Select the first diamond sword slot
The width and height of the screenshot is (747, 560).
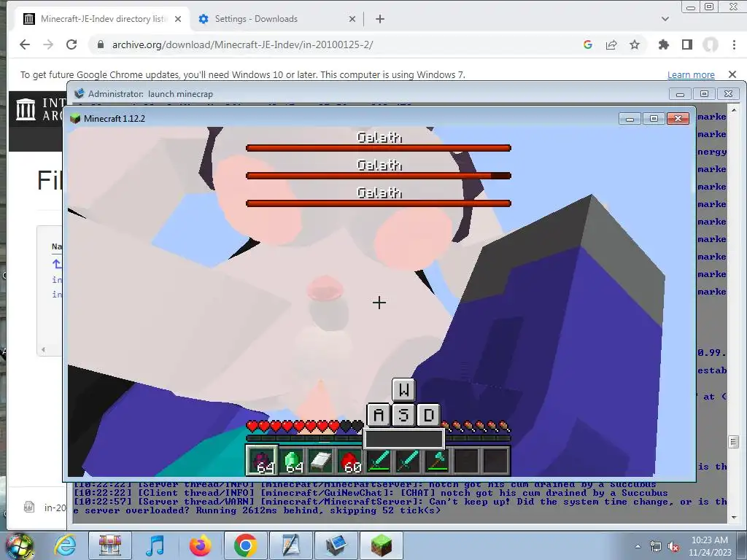pos(379,461)
